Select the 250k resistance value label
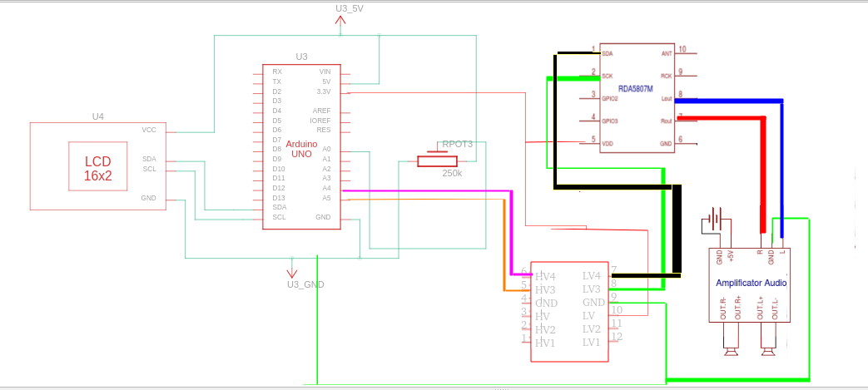This screenshot has width=868, height=390. tap(452, 174)
